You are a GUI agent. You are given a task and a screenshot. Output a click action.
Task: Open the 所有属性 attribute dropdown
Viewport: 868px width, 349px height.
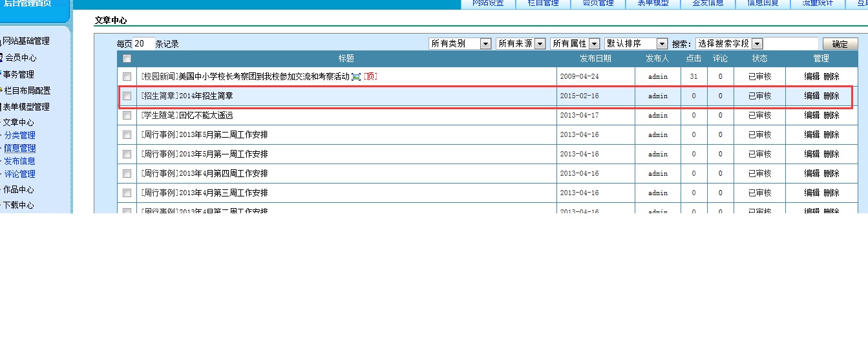(x=575, y=44)
